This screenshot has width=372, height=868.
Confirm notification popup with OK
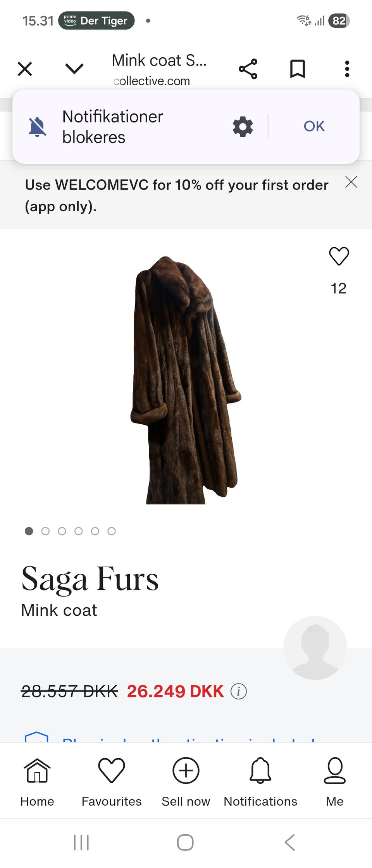point(314,126)
